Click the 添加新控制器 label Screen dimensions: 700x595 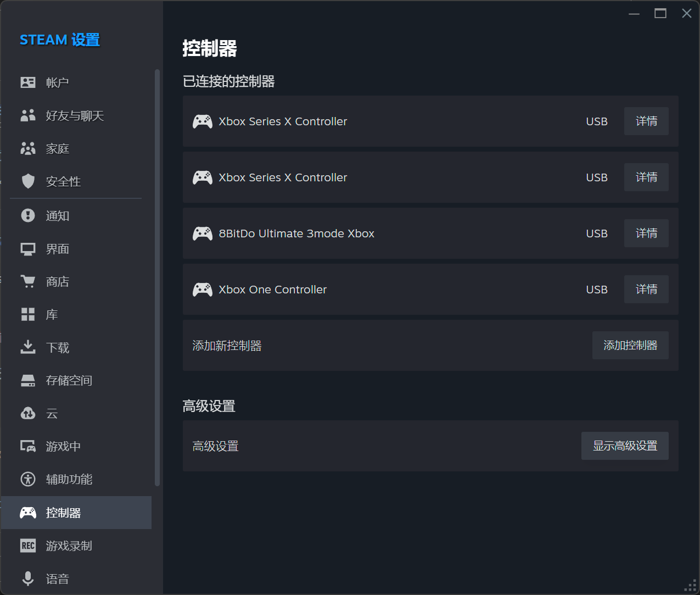click(227, 346)
